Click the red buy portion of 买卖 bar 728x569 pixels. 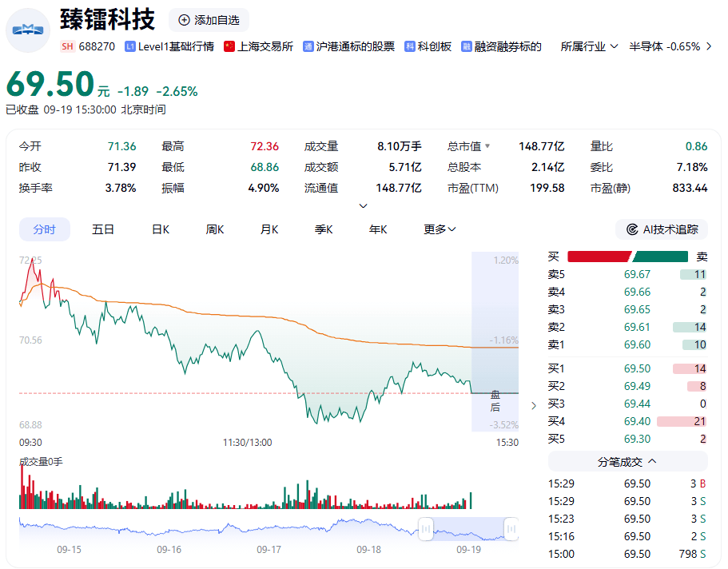pyautogui.click(x=599, y=257)
